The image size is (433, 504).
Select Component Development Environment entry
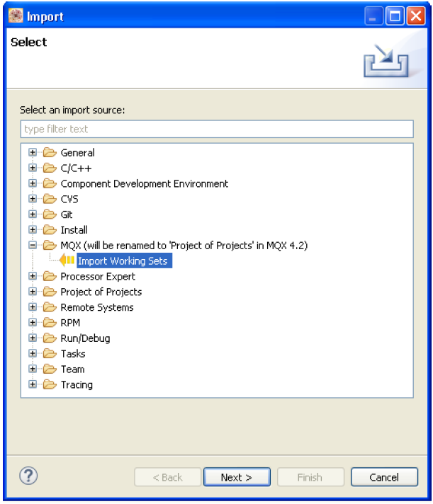click(144, 184)
